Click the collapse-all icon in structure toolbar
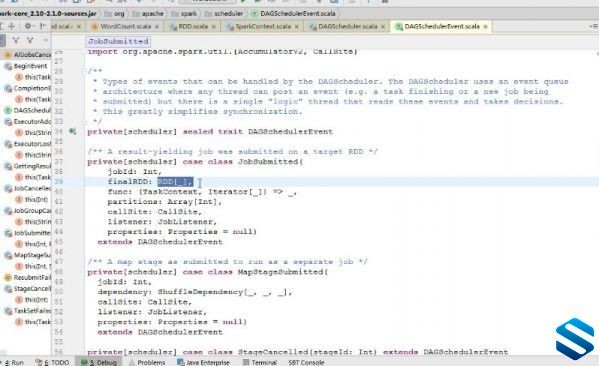 tap(12, 26)
